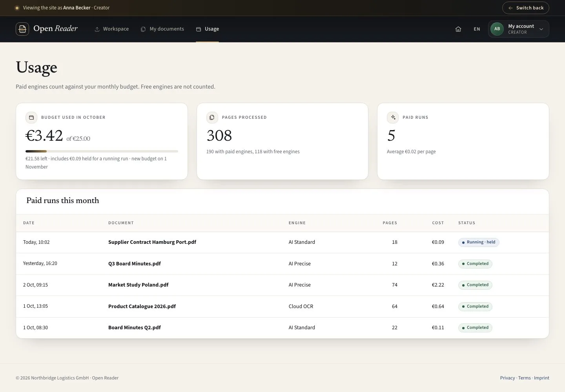
Task: Click Completed badge for Q3 Board Minutes
Action: click(475, 264)
